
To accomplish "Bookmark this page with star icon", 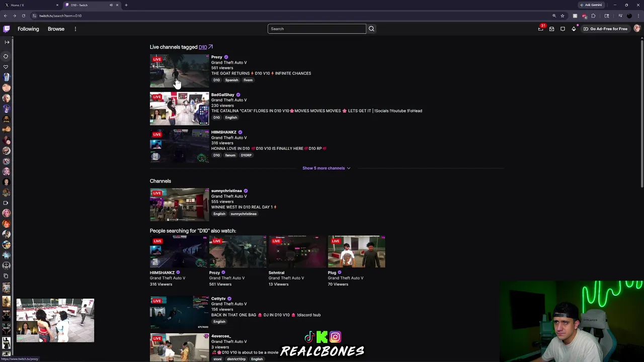I will [562, 16].
